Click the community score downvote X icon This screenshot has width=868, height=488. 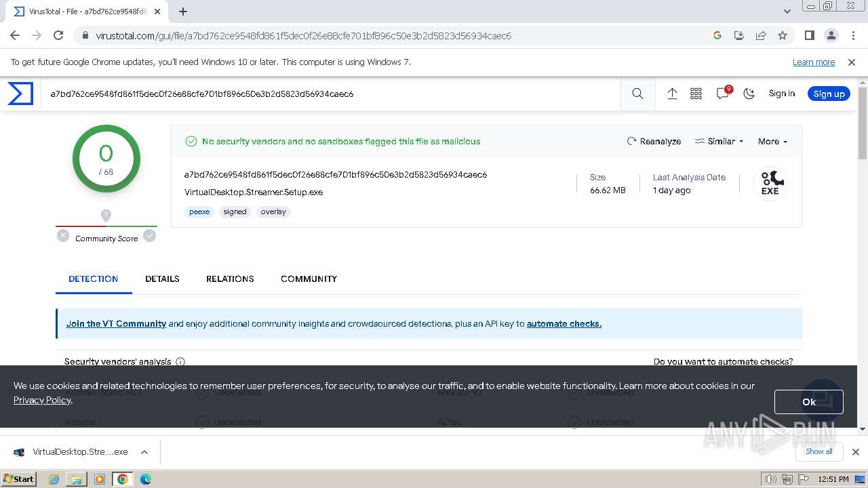coord(63,236)
